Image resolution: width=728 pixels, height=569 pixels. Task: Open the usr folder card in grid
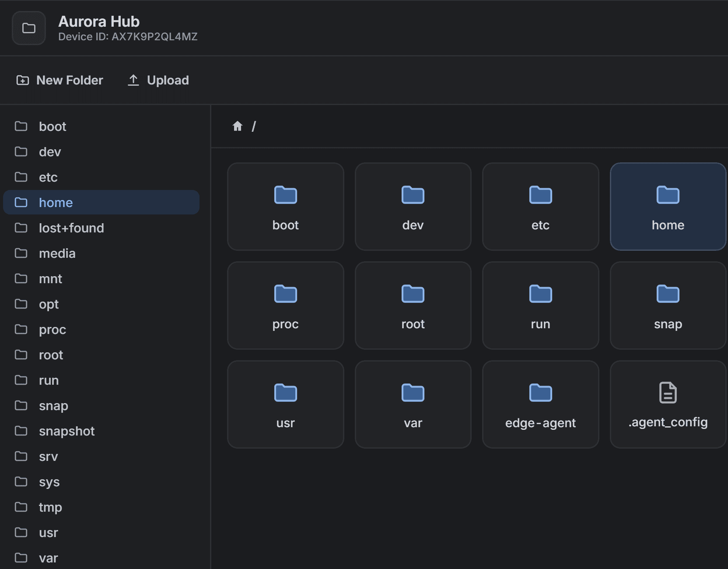pos(286,404)
